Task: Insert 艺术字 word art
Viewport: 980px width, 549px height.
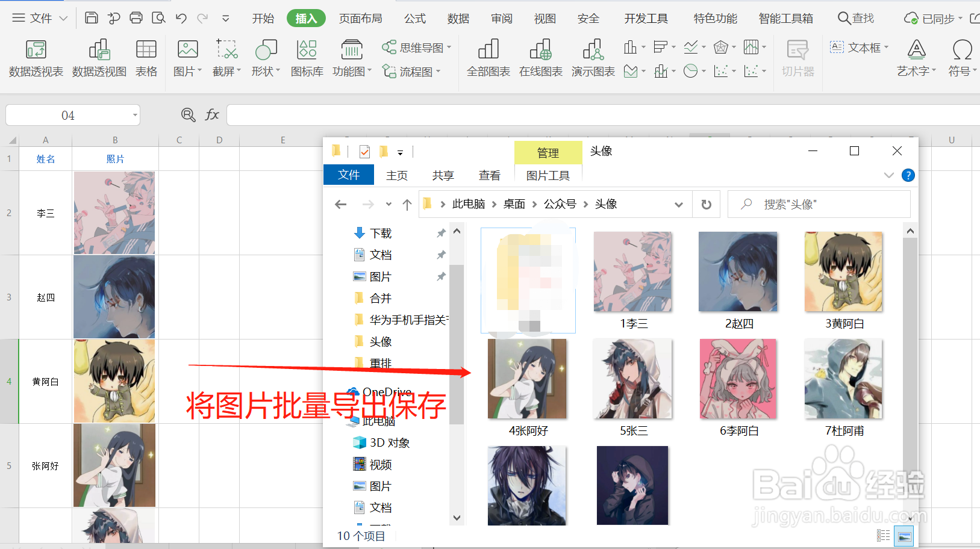Action: point(916,58)
